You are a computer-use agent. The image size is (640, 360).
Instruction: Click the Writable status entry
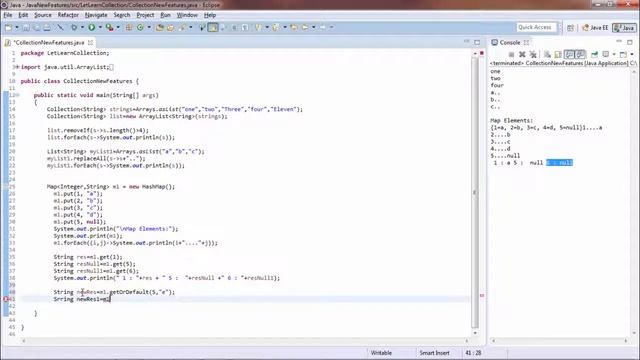tap(381, 353)
